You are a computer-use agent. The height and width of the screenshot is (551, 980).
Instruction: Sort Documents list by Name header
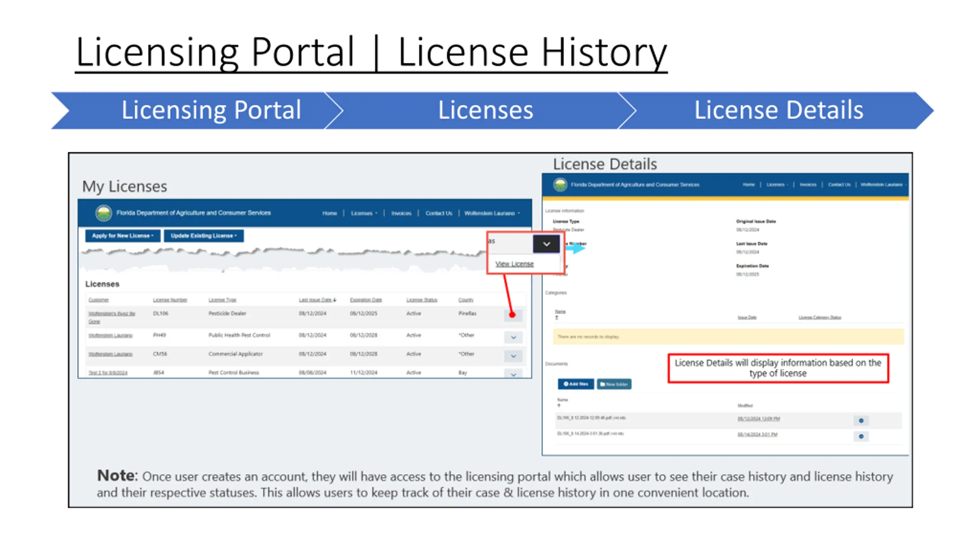[562, 400]
